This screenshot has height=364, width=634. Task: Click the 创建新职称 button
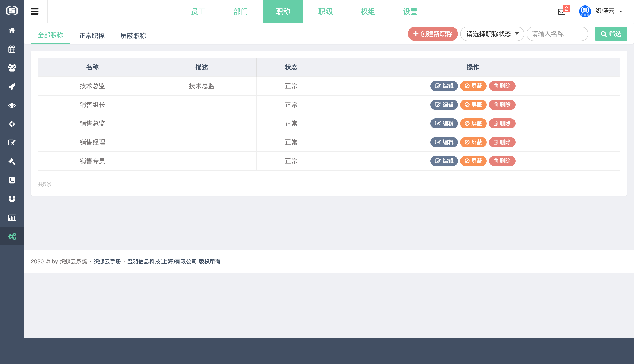pyautogui.click(x=433, y=34)
